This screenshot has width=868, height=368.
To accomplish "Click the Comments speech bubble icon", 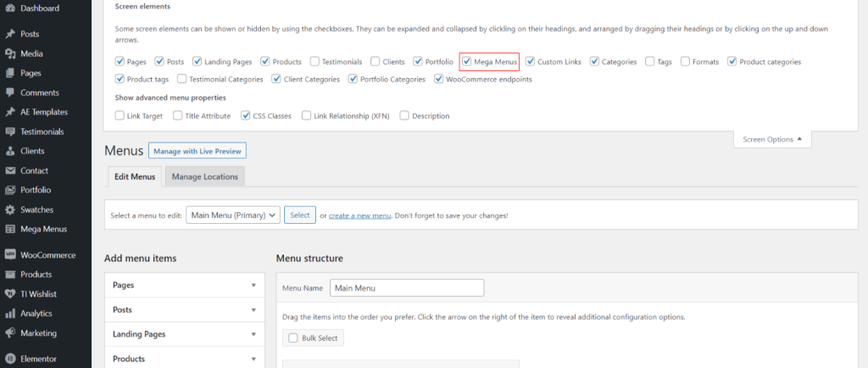I will [x=10, y=92].
